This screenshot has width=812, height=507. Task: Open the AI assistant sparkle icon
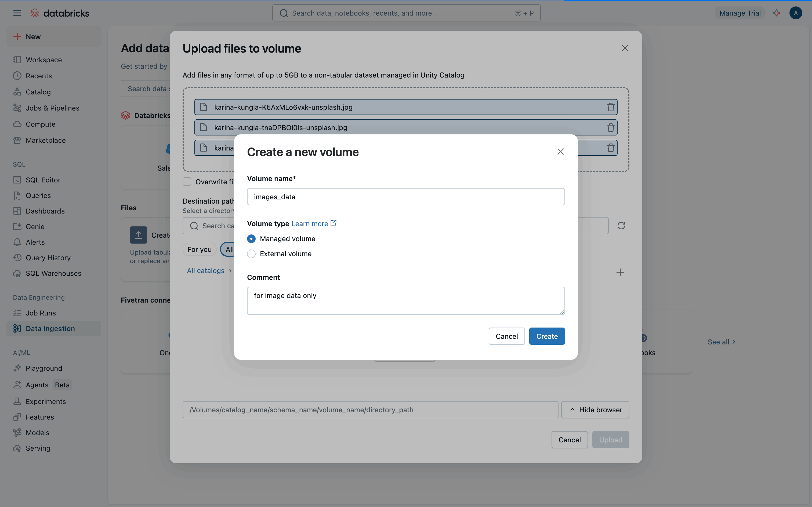(777, 13)
